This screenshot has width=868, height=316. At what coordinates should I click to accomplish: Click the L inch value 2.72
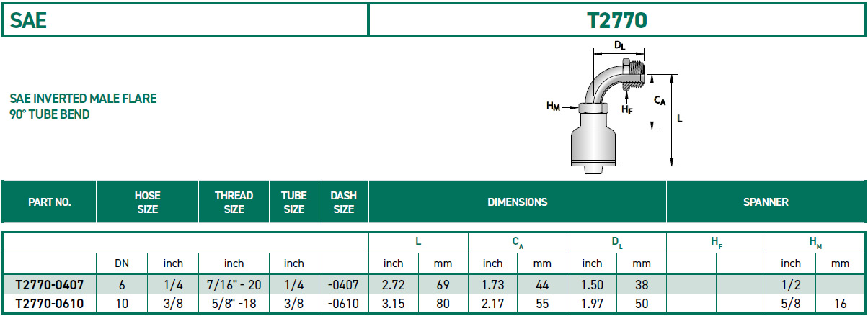coord(393,285)
